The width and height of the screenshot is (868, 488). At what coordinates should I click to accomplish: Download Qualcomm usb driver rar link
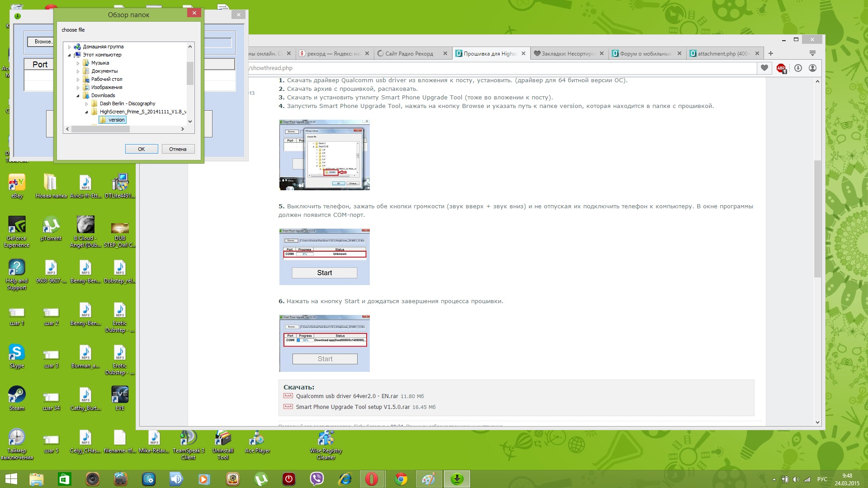point(347,396)
